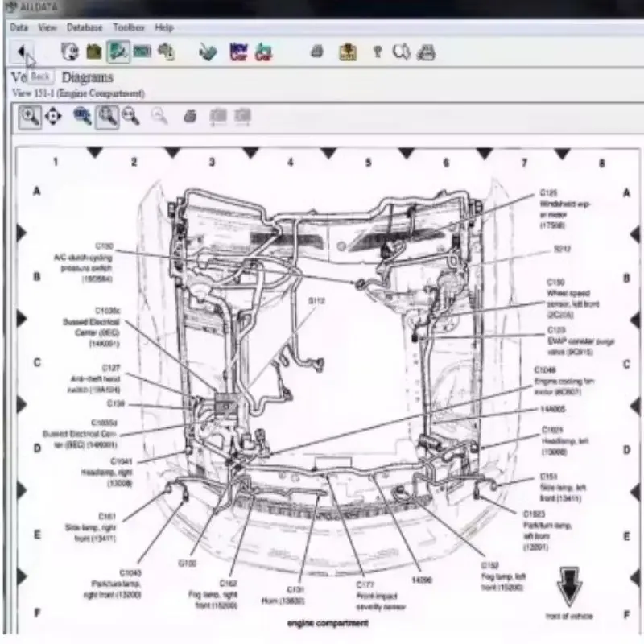Click the zoom-out magnifier icon
This screenshot has width=644, height=644.
(131, 116)
